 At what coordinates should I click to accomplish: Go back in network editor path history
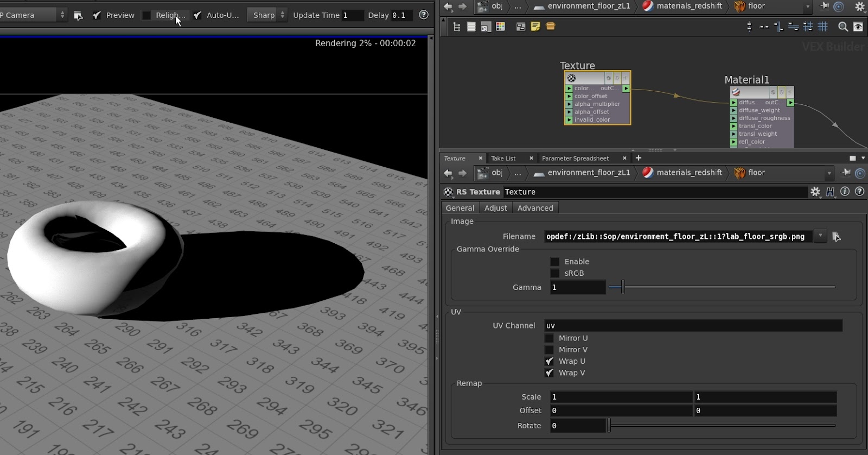click(x=448, y=7)
